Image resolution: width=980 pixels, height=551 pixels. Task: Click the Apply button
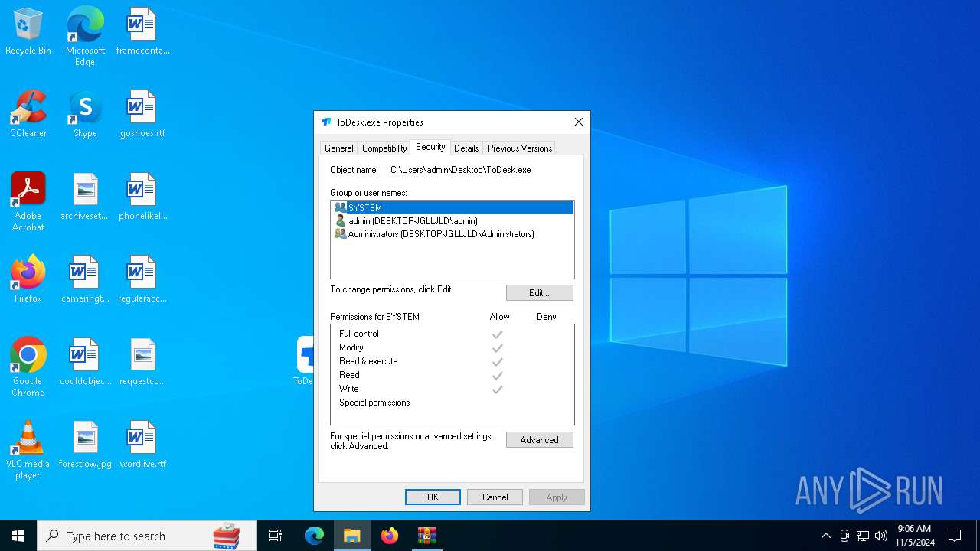pos(557,497)
